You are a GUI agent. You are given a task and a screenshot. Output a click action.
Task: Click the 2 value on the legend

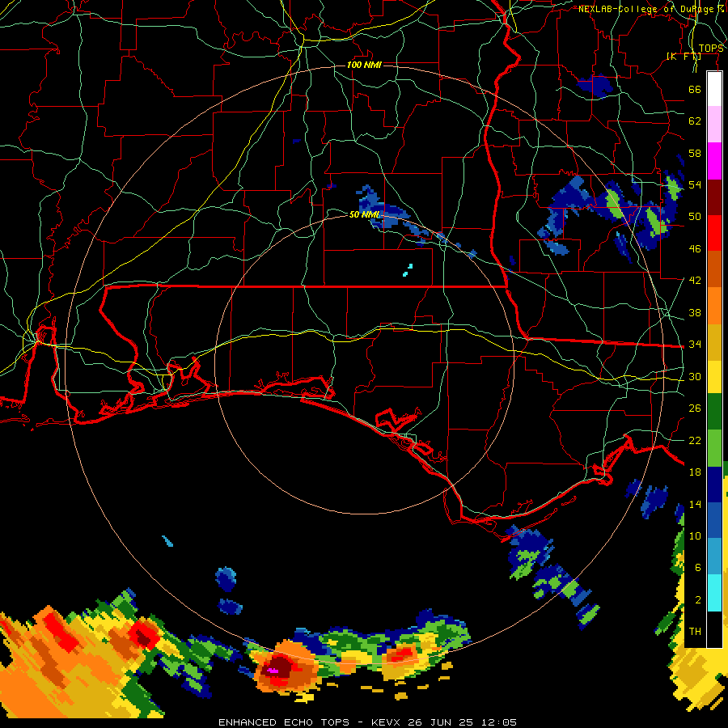698,600
